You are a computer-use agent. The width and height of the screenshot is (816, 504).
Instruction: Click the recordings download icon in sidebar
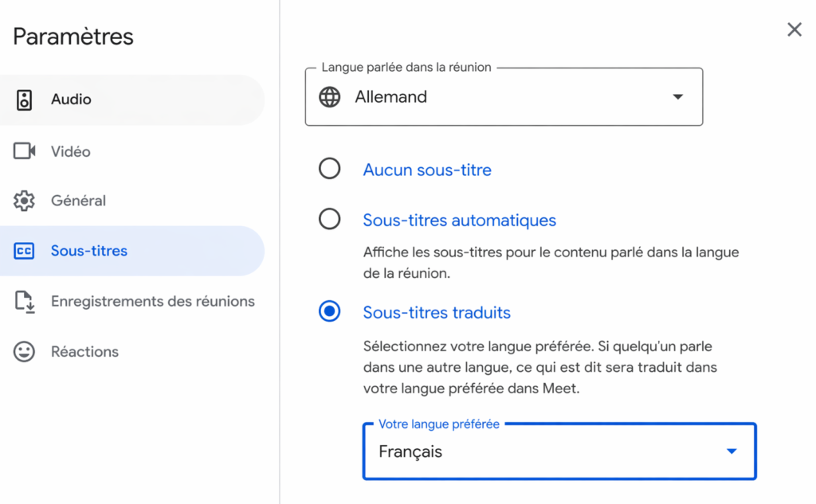click(25, 302)
